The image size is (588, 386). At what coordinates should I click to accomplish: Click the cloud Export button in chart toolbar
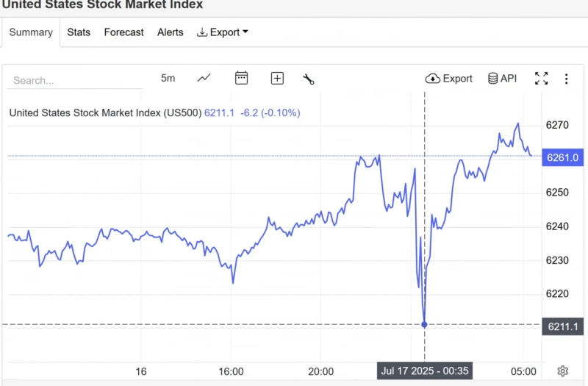pos(449,78)
